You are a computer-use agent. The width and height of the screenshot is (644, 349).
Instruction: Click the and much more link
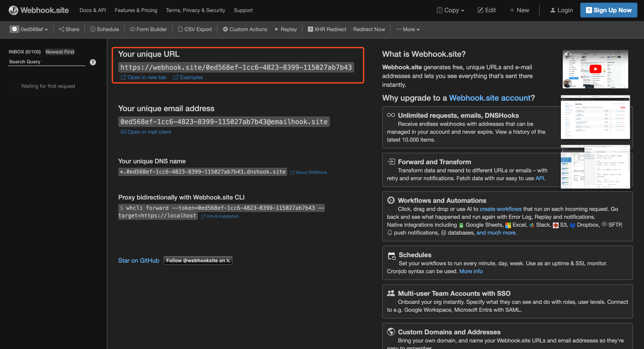496,233
